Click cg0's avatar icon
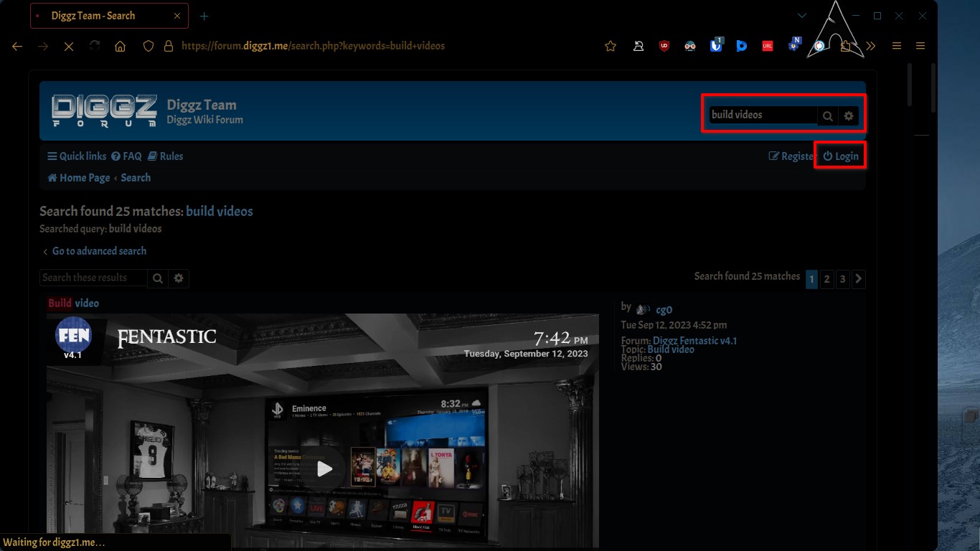Screen dimensions: 980x551 [x=643, y=310]
